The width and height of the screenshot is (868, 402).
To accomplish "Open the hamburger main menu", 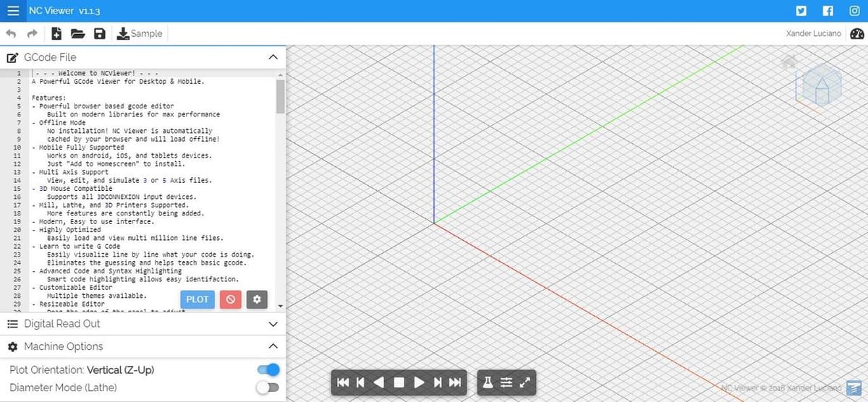I will pos(13,11).
